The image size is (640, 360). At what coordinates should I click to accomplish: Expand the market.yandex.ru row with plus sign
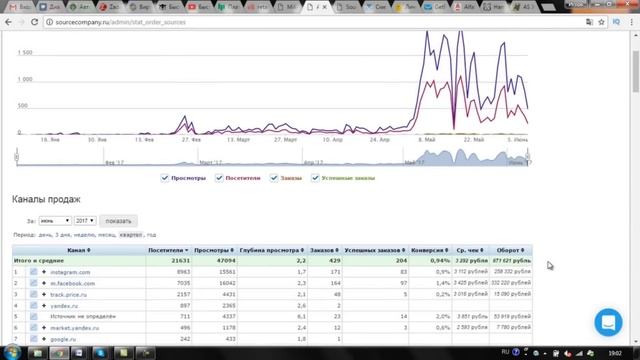(x=44, y=327)
